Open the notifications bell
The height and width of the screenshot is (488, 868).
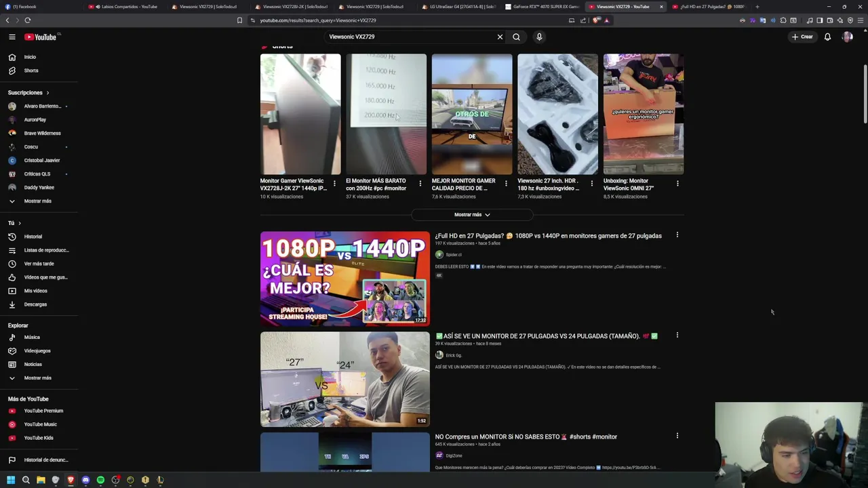tap(827, 37)
